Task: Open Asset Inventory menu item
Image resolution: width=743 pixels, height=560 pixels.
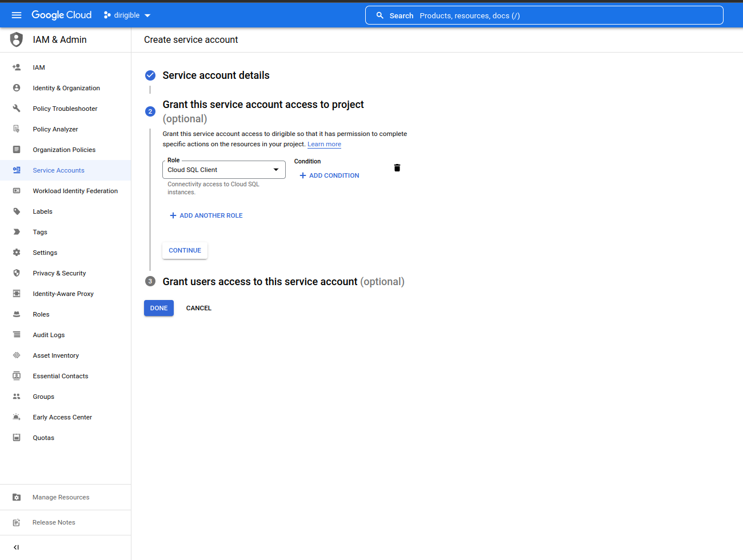Action: click(x=66, y=355)
